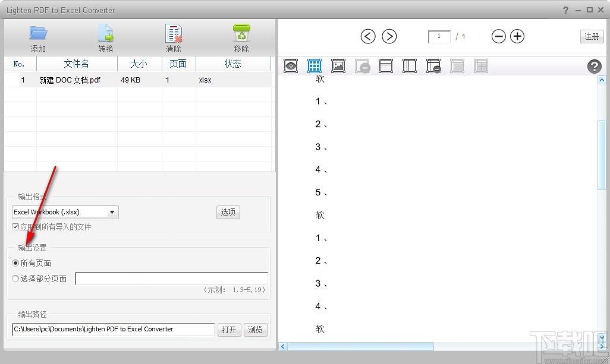This screenshot has width=610, height=364.
Task: Click the page number box
Action: (439, 36)
